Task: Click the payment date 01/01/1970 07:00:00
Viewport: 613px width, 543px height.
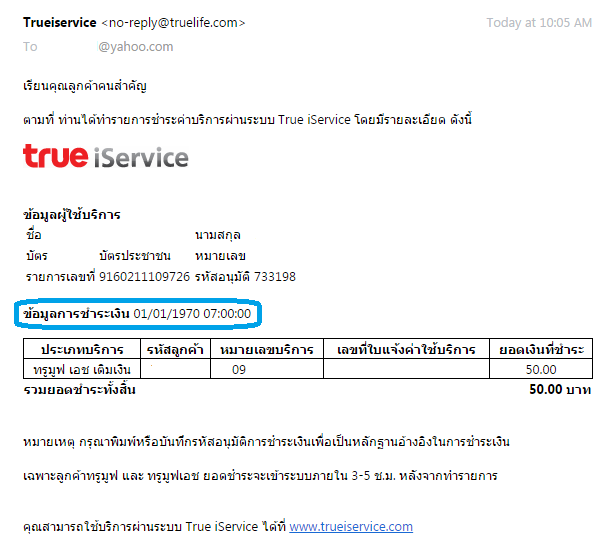Action: (x=192, y=314)
